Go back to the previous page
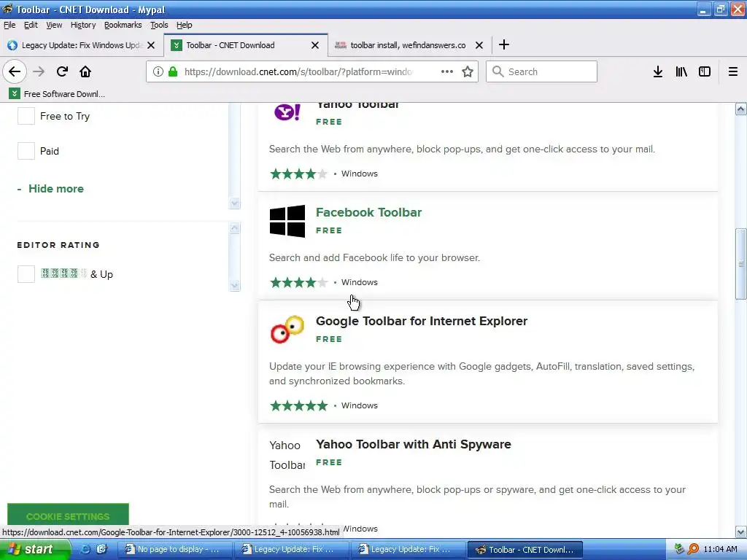747x560 pixels. 15,71
